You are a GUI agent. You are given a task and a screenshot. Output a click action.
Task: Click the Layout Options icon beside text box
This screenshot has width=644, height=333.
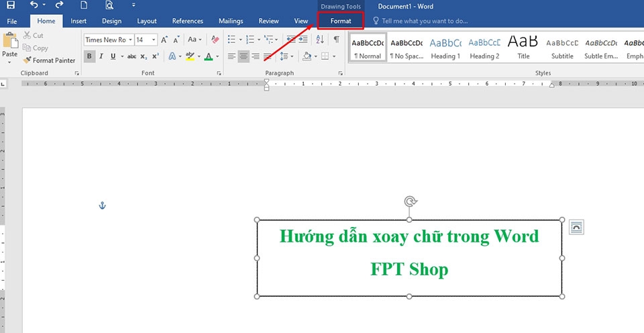pos(576,228)
